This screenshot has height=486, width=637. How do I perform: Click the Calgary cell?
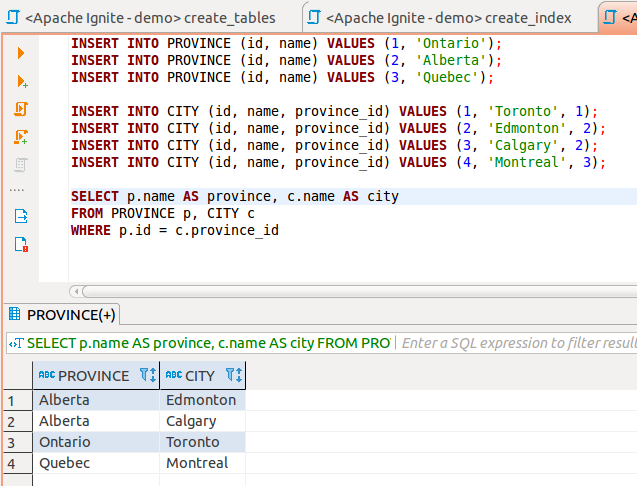coord(203,421)
